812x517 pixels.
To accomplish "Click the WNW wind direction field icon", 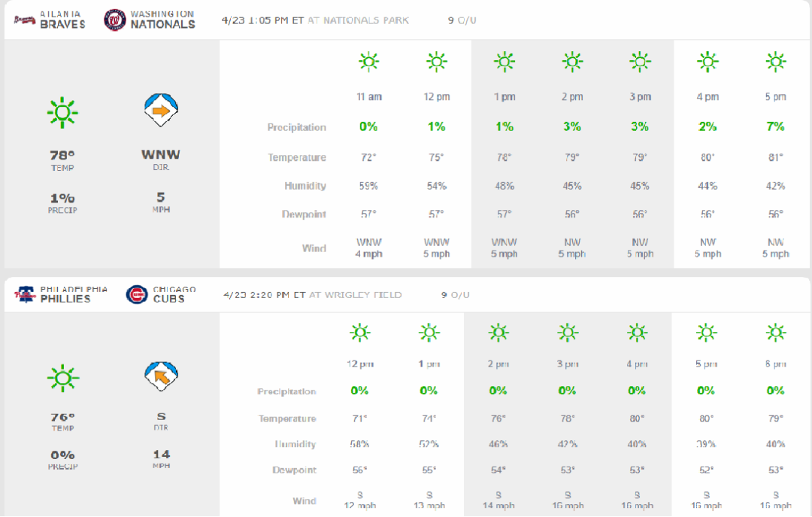I will (161, 110).
